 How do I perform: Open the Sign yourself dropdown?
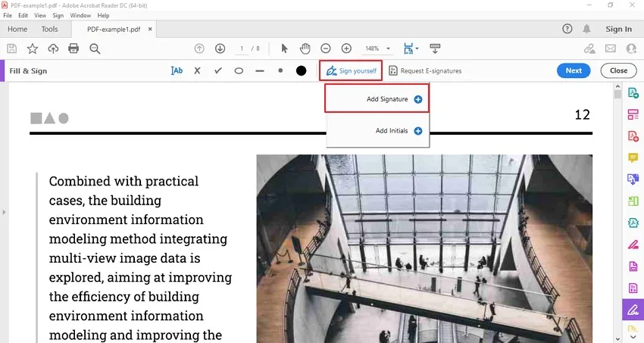351,70
